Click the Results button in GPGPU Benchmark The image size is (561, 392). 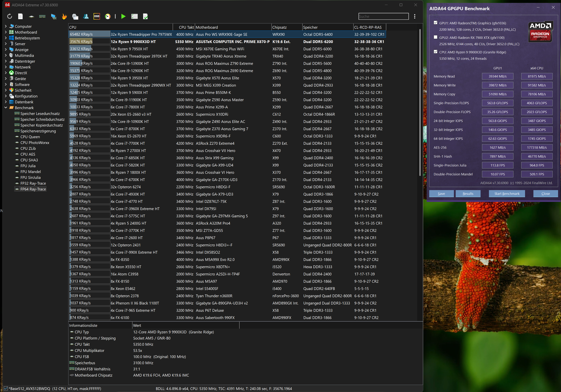click(468, 194)
